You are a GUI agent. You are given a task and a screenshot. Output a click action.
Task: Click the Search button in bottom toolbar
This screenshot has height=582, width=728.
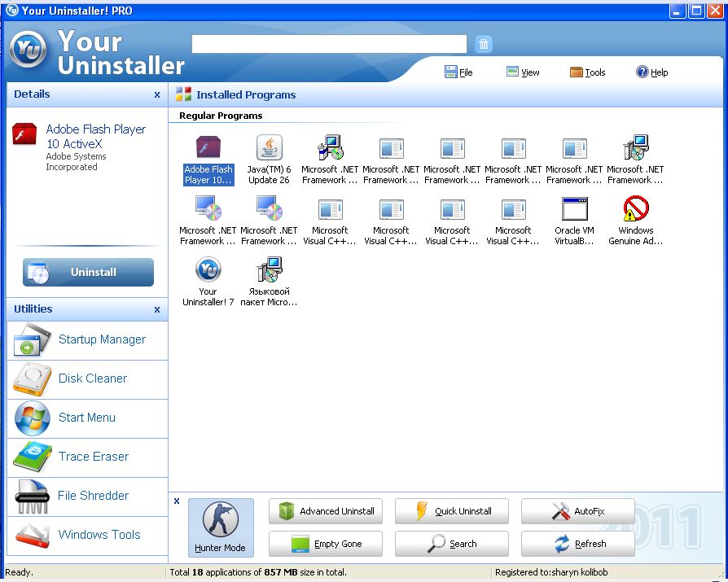click(452, 544)
